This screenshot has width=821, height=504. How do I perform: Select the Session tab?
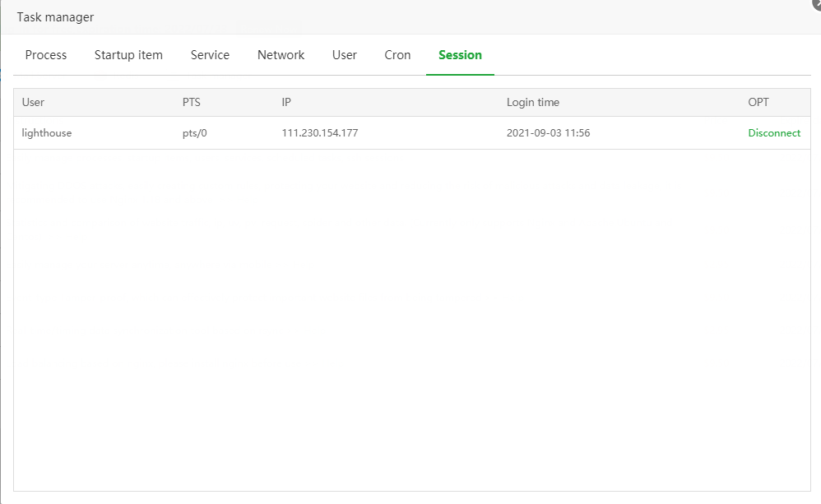[460, 55]
